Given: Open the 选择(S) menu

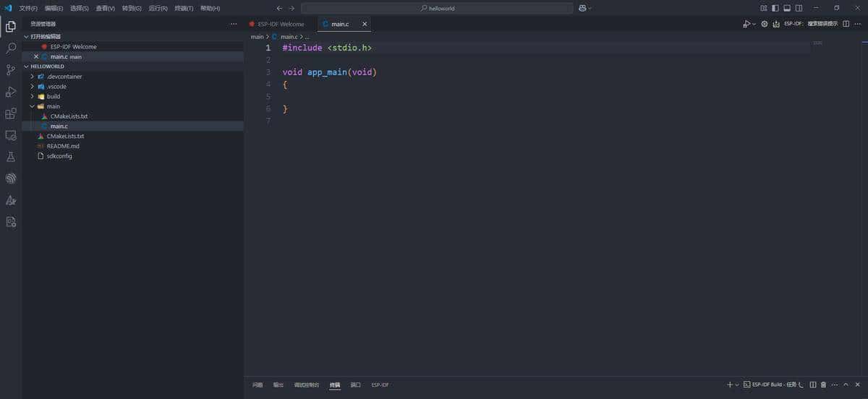Looking at the screenshot, I should tap(80, 8).
